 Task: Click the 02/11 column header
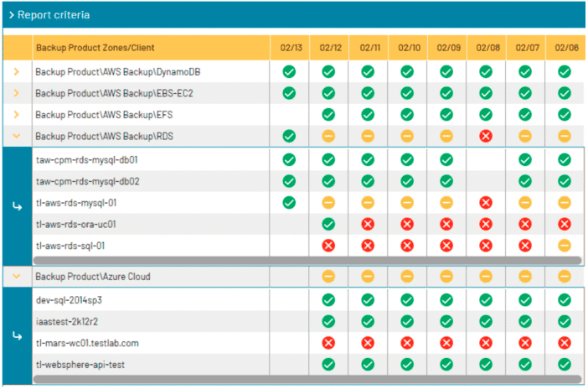click(x=369, y=48)
